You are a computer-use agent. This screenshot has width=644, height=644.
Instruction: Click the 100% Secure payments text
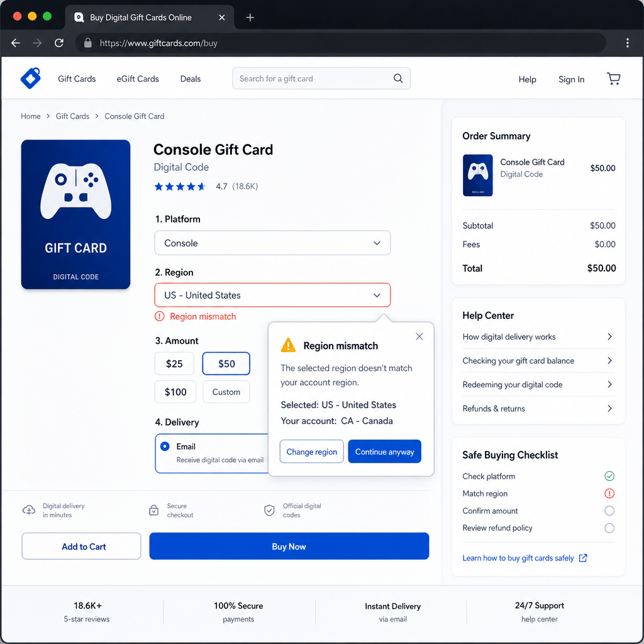click(x=238, y=611)
